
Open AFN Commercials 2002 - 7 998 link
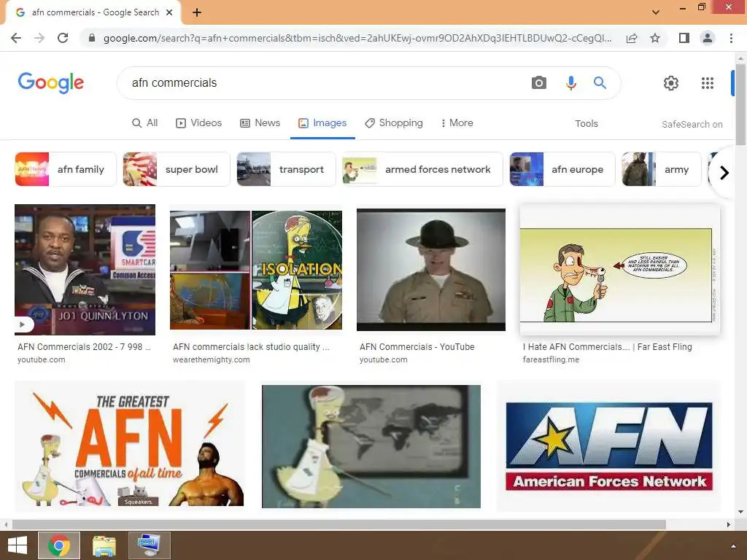point(84,346)
